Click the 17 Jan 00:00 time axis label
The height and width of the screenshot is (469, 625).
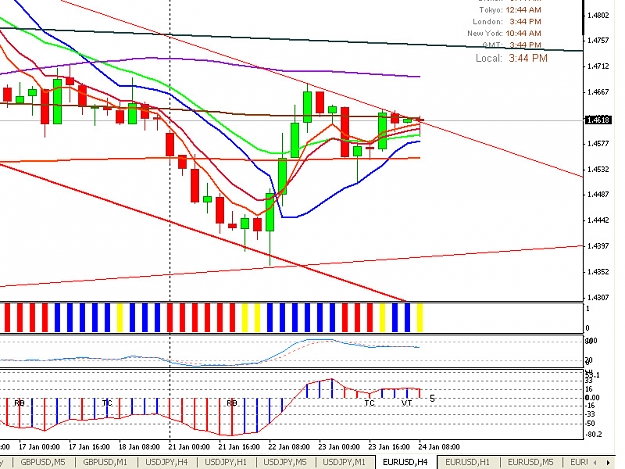39,447
